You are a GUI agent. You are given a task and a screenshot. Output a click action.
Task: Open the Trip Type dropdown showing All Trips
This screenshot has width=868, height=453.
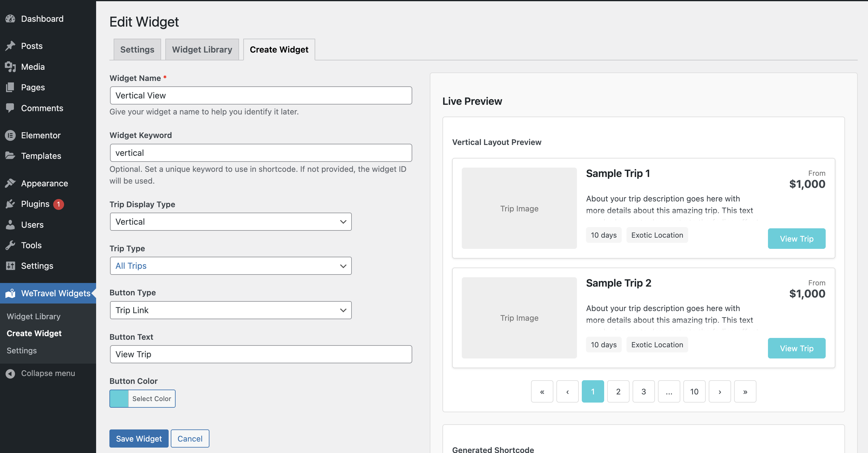coord(231,266)
